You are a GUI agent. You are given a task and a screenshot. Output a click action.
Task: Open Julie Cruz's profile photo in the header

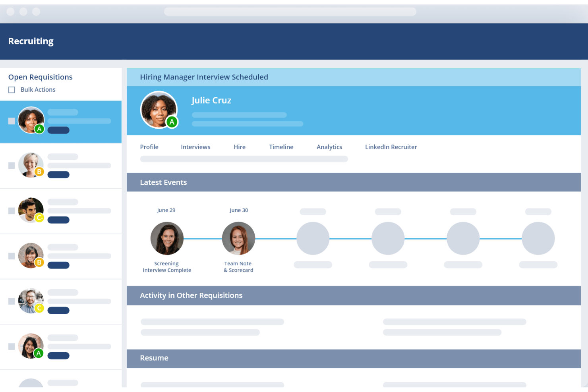click(159, 110)
